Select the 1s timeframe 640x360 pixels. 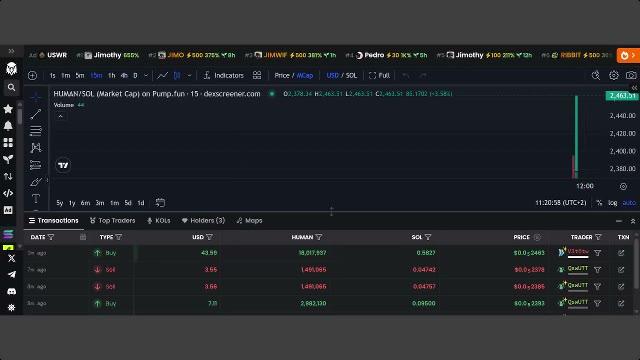pyautogui.click(x=52, y=76)
